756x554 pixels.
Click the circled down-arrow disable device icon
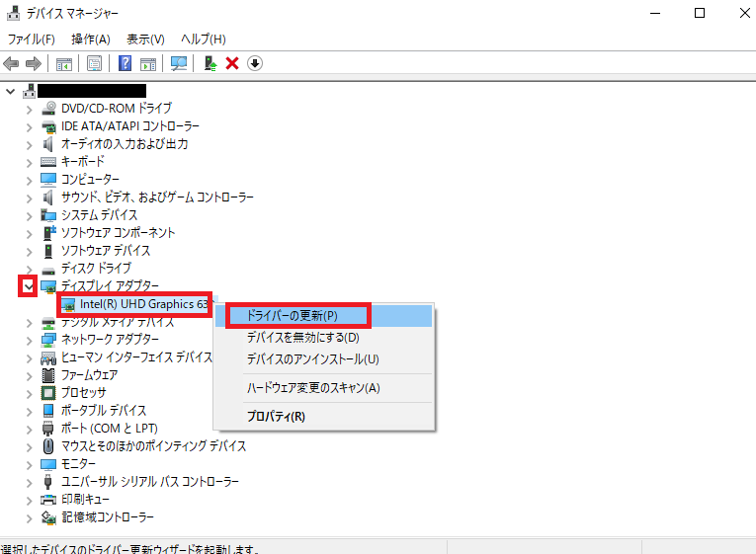255,63
